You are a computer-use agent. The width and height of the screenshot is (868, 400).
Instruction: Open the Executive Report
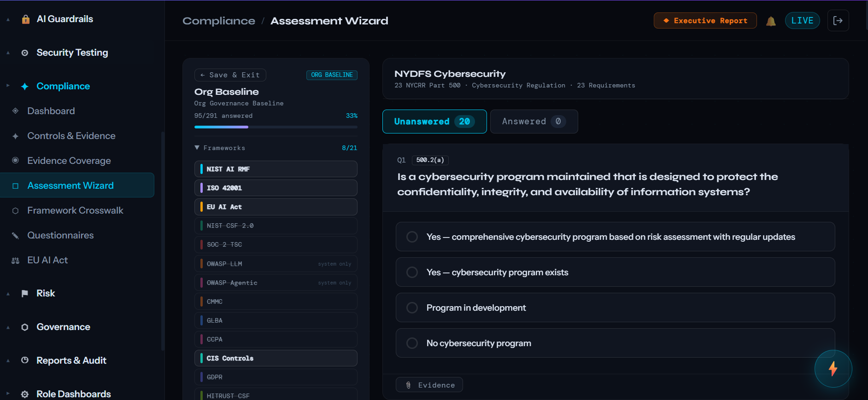point(705,21)
